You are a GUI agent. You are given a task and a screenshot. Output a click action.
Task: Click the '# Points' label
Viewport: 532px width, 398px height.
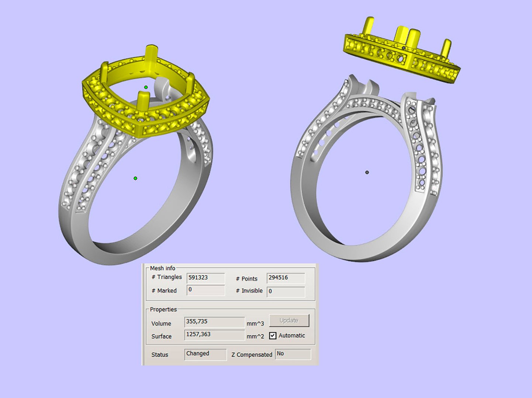click(x=246, y=279)
